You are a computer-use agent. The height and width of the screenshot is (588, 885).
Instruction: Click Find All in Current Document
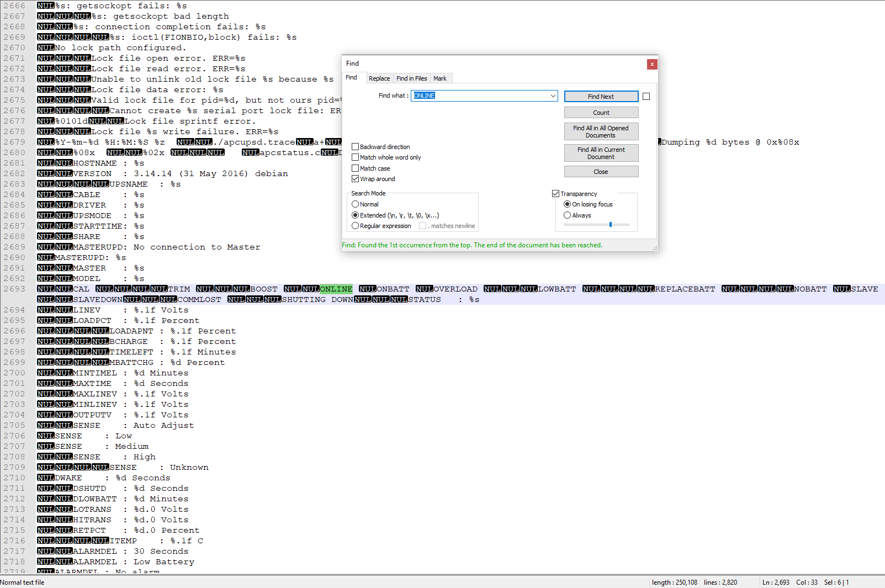[601, 153]
